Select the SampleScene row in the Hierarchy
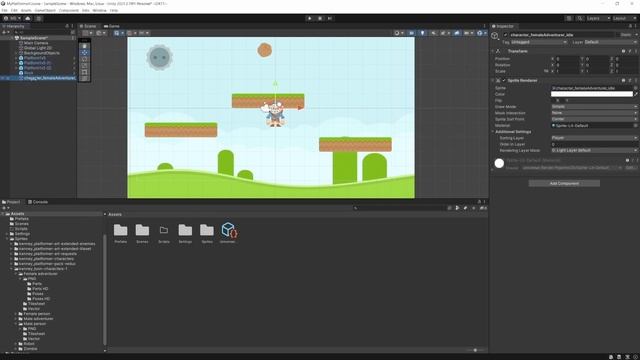 tap(38, 38)
